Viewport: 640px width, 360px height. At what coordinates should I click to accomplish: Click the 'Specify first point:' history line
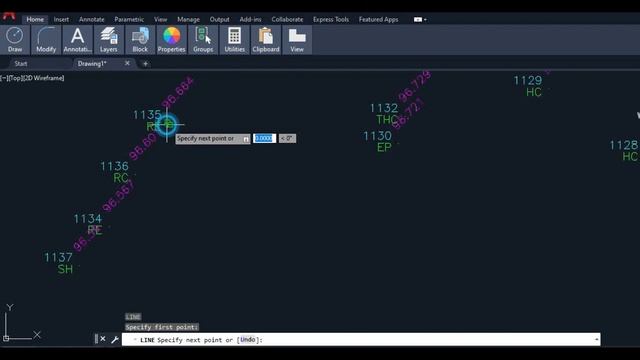coord(162,327)
